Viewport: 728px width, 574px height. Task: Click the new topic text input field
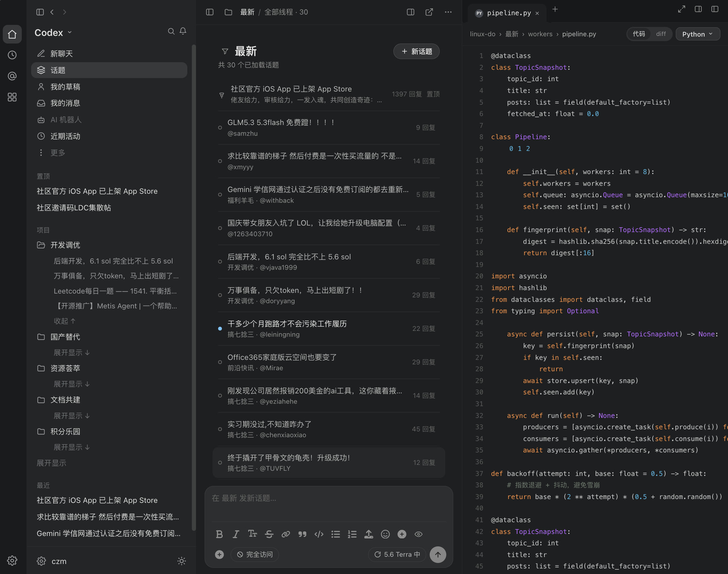click(x=329, y=505)
